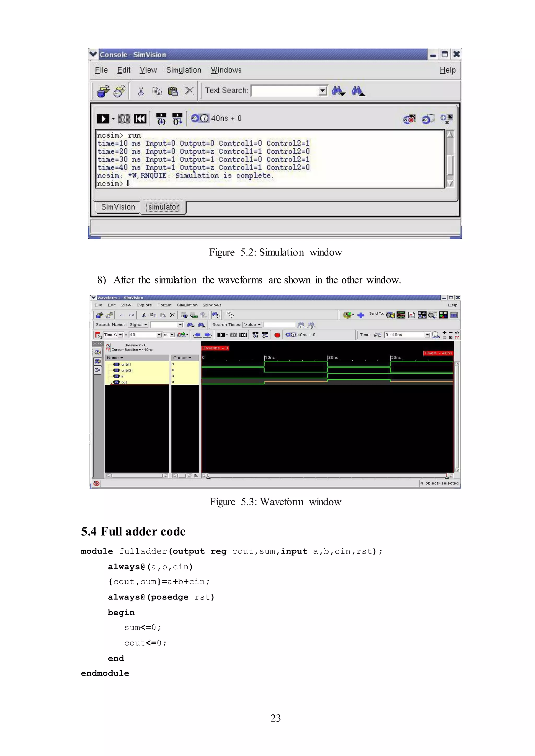Click Run simulation button in Console window

103,119
